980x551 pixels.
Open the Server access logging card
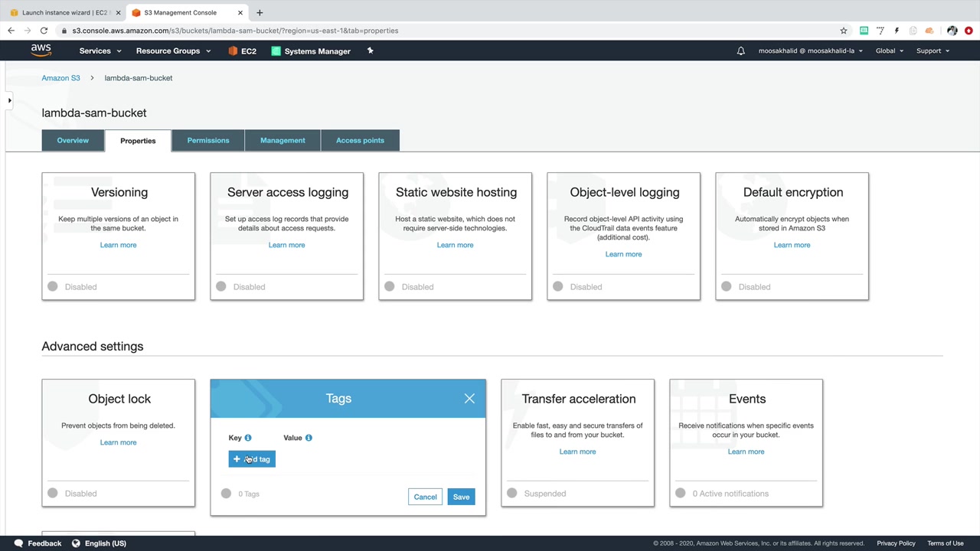pos(287,236)
